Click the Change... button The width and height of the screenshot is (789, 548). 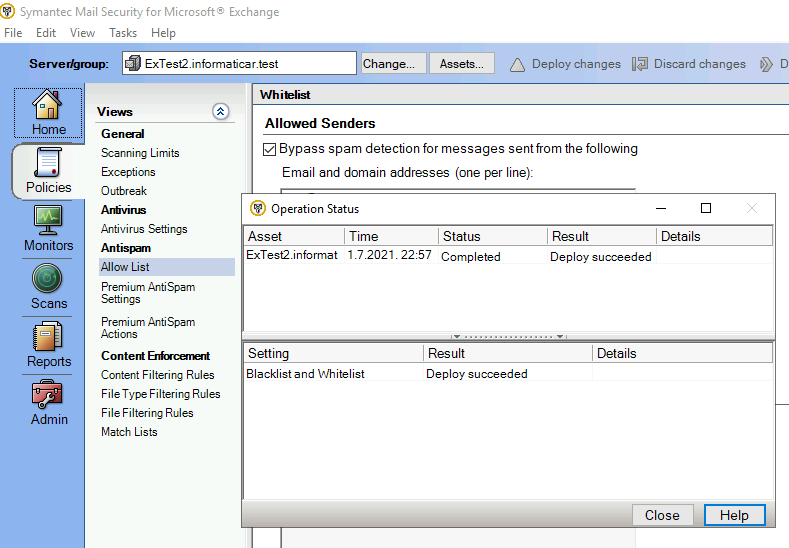393,63
